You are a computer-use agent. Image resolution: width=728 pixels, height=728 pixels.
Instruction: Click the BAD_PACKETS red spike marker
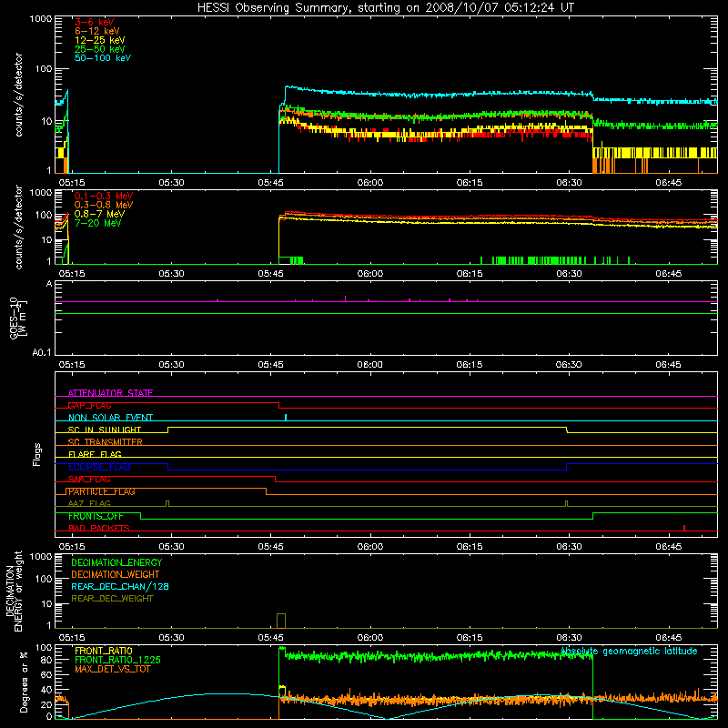click(x=684, y=528)
